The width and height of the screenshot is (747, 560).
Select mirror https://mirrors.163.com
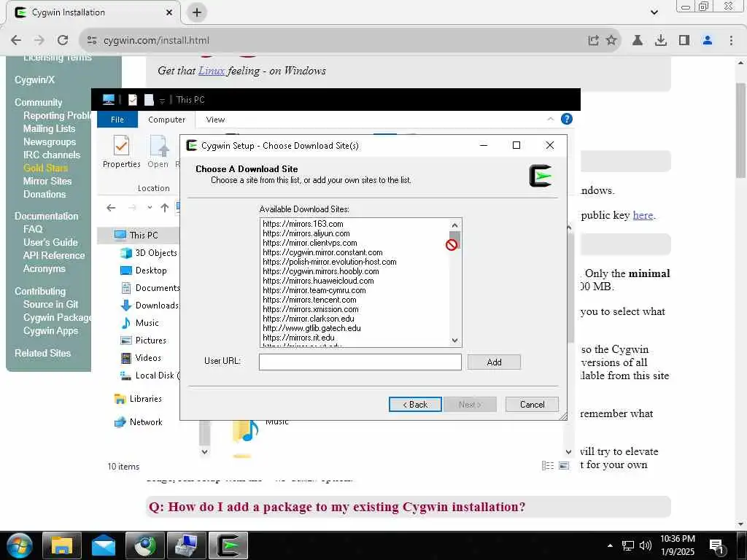(303, 224)
